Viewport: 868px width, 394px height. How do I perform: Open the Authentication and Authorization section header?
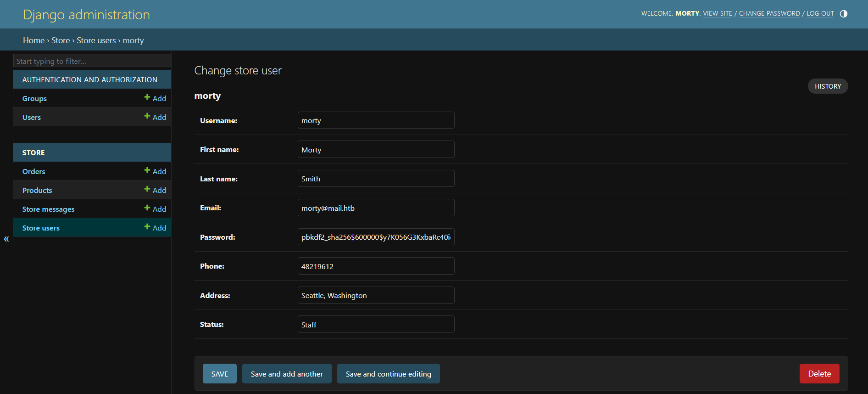90,79
